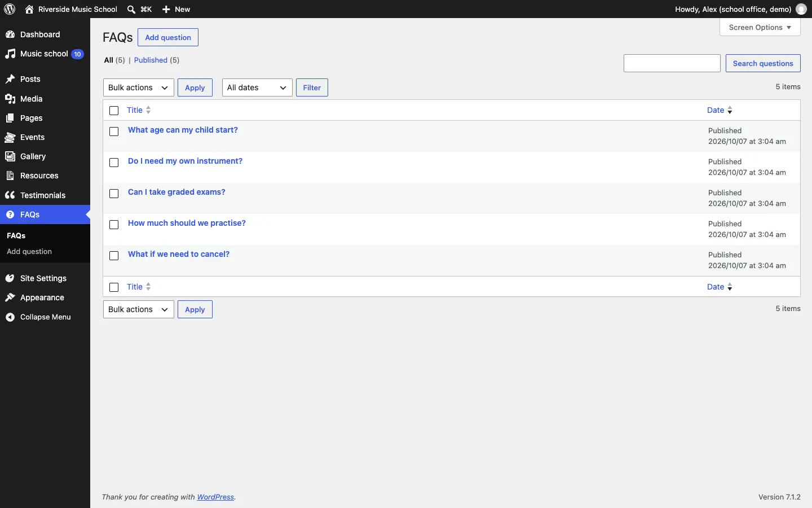Click the Testimonials quote icon

coord(10,195)
